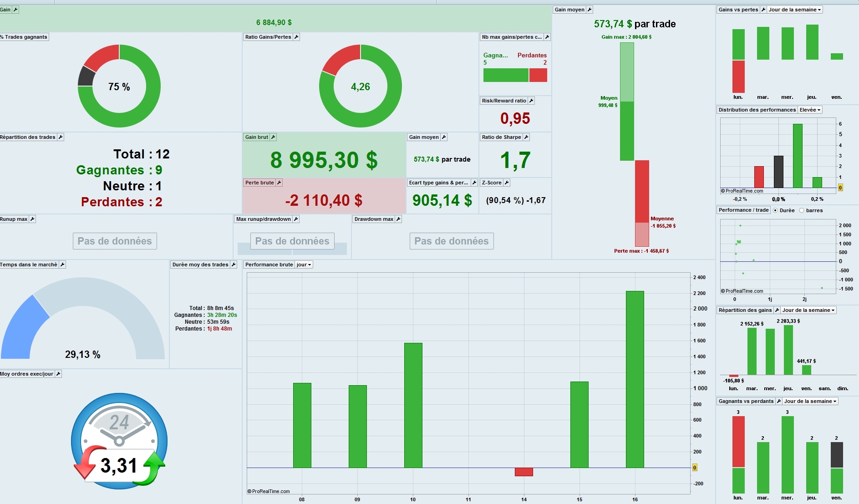This screenshot has height=504, width=859.
Task: Click the Gain max : 2 004,60 $ label
Action: [626, 37]
